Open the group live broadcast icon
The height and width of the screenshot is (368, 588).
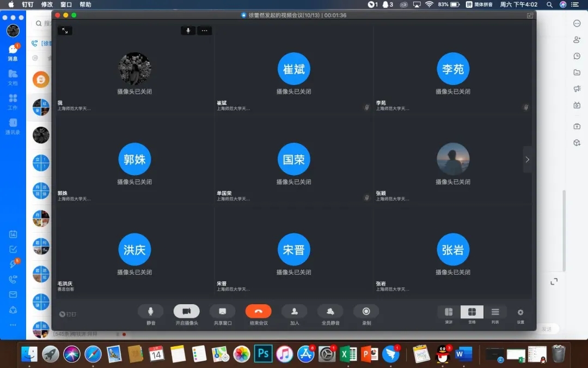(x=577, y=105)
